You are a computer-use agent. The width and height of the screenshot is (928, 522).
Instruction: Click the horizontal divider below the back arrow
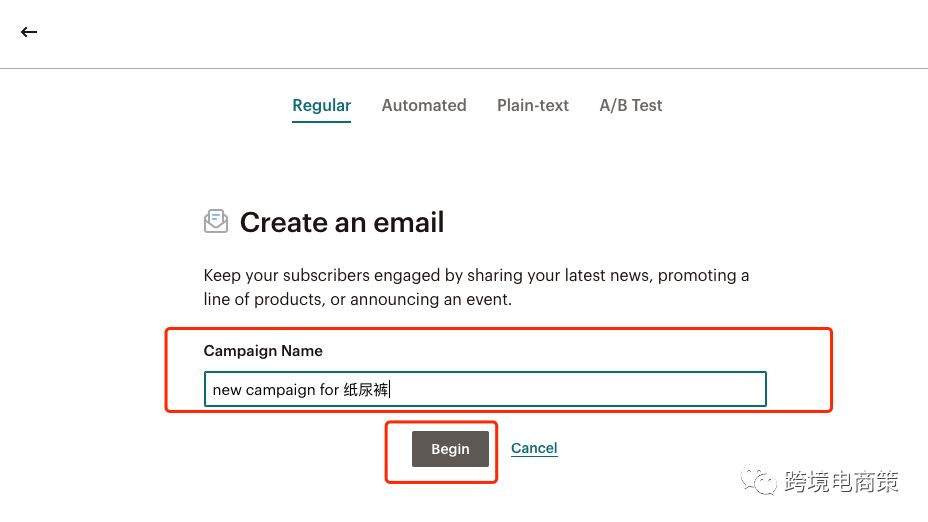[464, 68]
